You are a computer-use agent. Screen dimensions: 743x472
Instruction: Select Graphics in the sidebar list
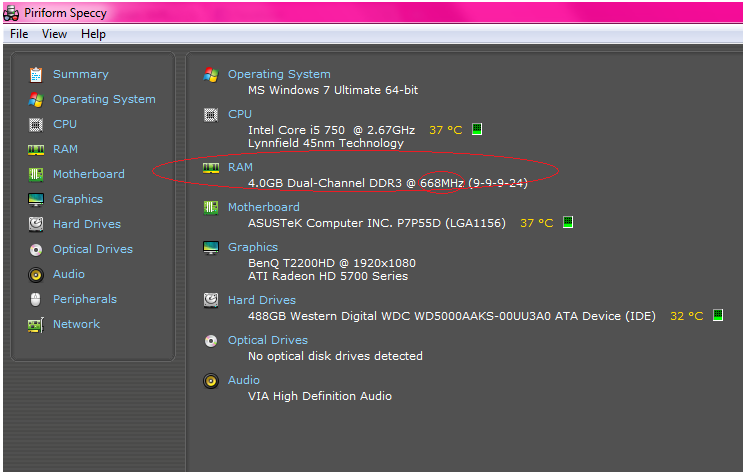tap(78, 200)
